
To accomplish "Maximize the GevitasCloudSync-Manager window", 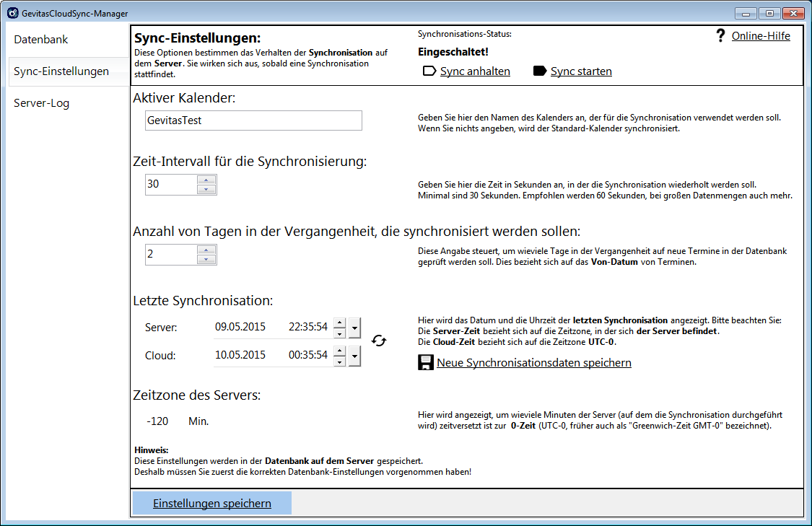I will click(769, 14).
